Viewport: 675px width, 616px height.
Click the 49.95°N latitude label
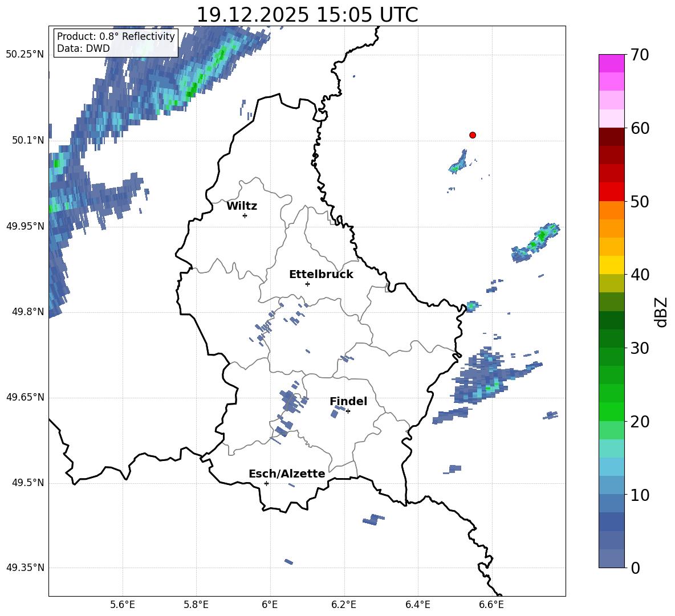(x=26, y=226)
